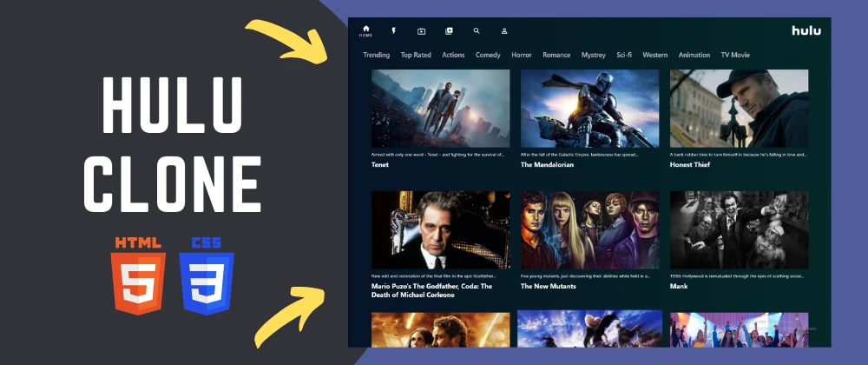
Task: Open the Mank black-and-white thumbnail
Action: pyautogui.click(x=739, y=229)
